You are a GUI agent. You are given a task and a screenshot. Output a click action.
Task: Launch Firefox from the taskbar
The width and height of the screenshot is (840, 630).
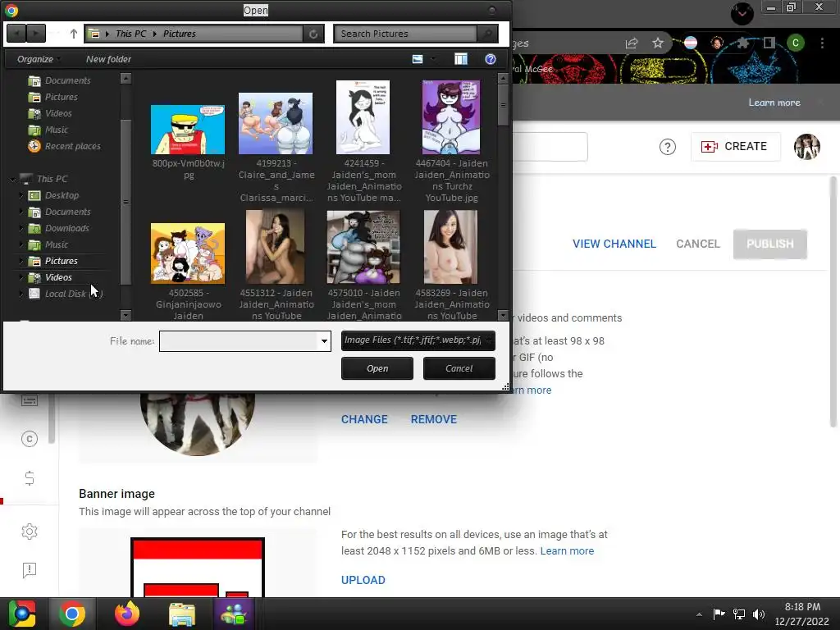click(127, 614)
